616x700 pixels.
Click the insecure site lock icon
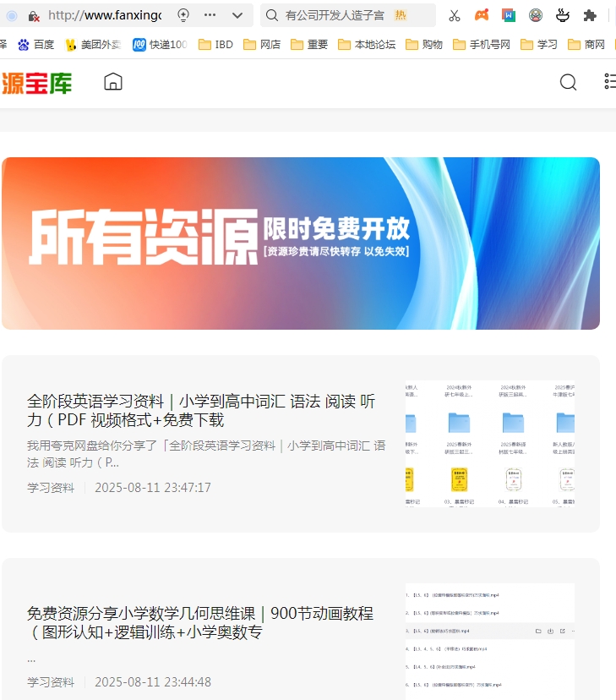[34, 15]
